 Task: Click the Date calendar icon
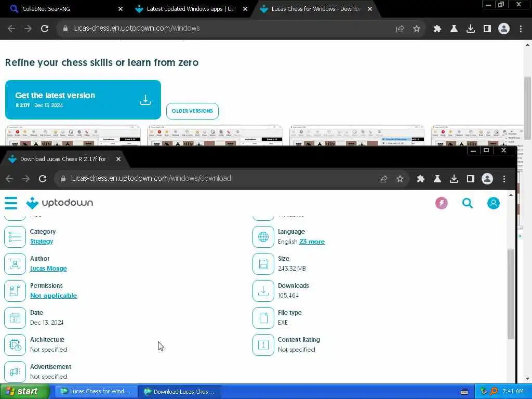(x=15, y=318)
